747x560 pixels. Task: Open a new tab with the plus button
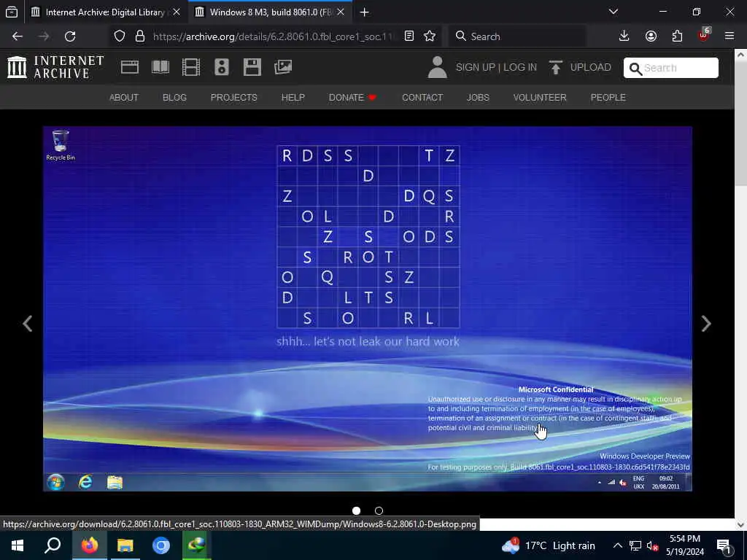[x=365, y=12]
